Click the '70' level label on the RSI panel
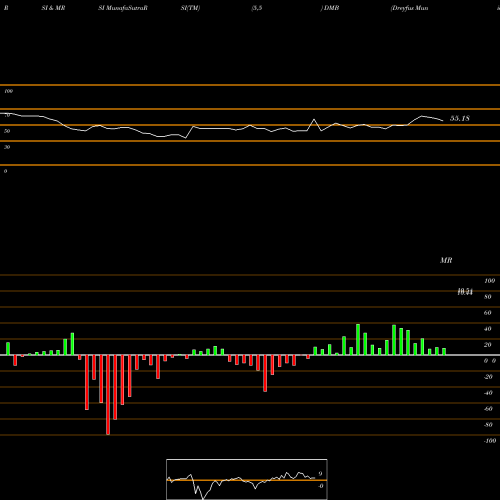 7,115
